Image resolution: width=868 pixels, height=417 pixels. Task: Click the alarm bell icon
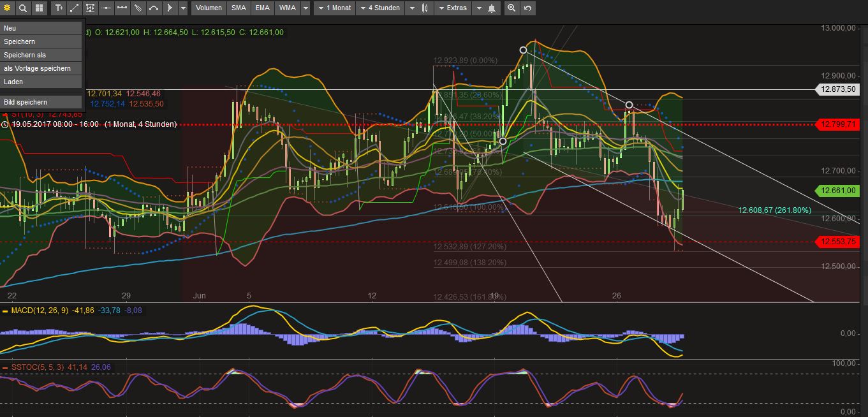point(492,8)
